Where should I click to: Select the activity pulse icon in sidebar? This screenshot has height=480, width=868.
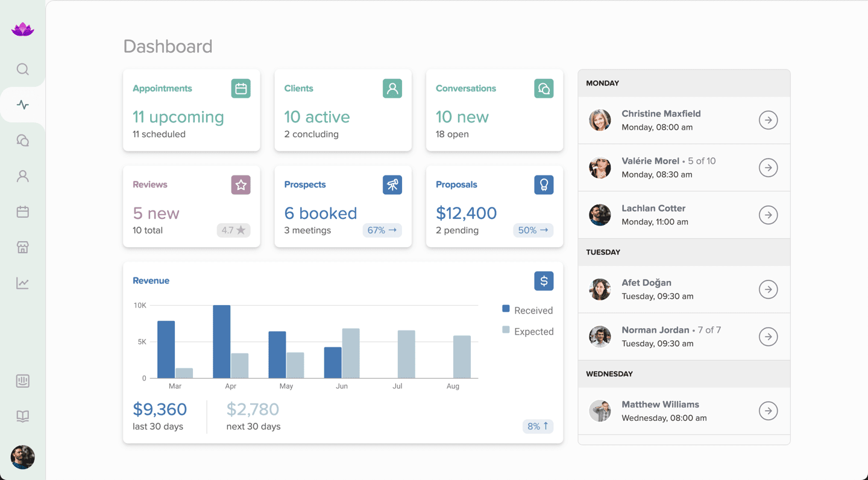pyautogui.click(x=22, y=104)
